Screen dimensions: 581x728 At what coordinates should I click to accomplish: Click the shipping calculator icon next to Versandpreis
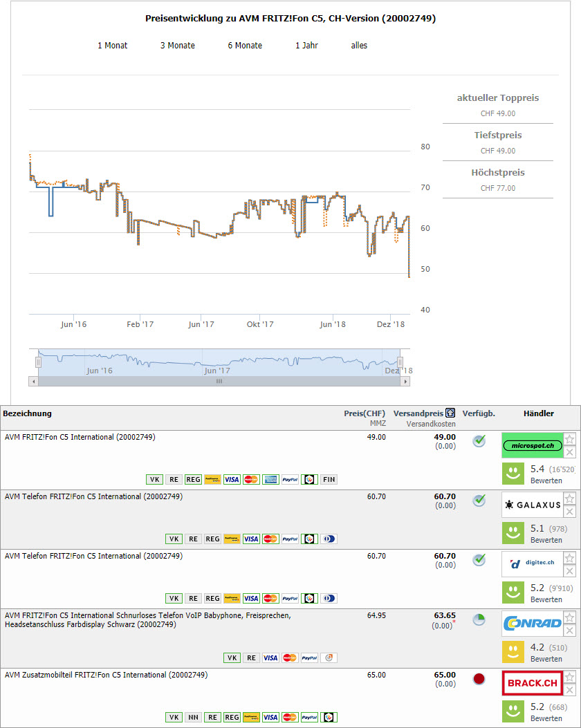click(x=450, y=413)
